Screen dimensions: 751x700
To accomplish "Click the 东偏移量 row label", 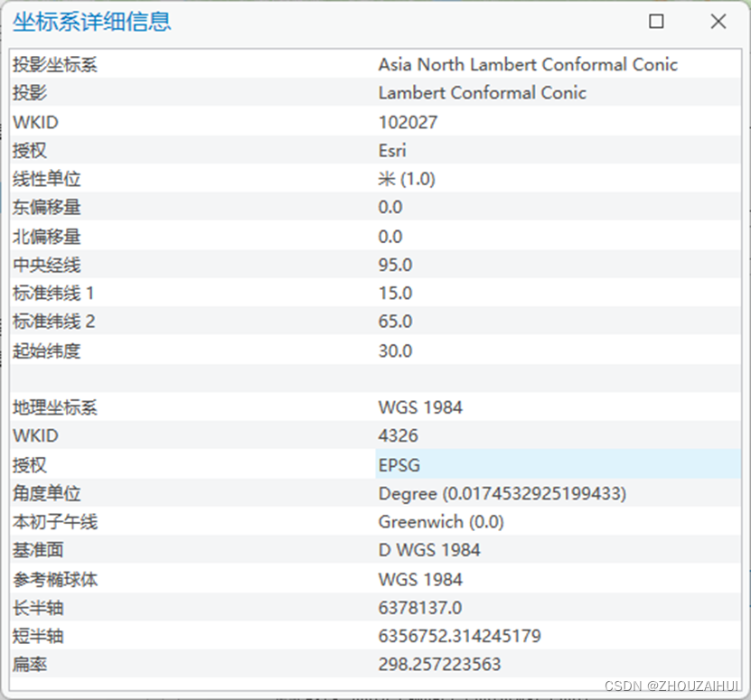I will 47,208.
